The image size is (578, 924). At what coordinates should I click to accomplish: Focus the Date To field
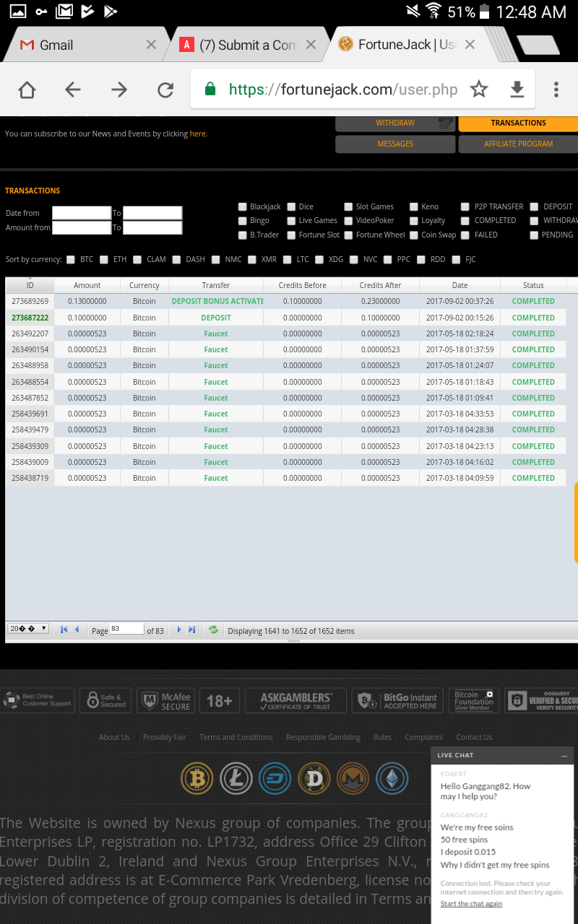tap(152, 213)
